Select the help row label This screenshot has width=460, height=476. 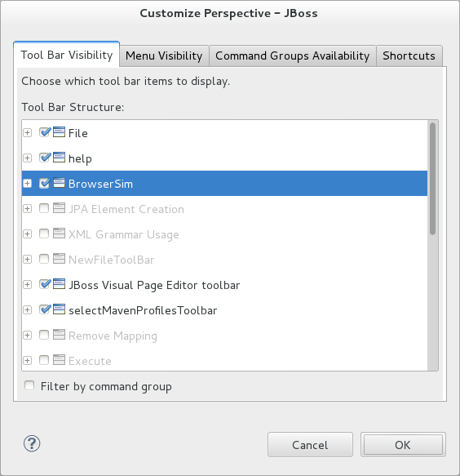tap(80, 158)
